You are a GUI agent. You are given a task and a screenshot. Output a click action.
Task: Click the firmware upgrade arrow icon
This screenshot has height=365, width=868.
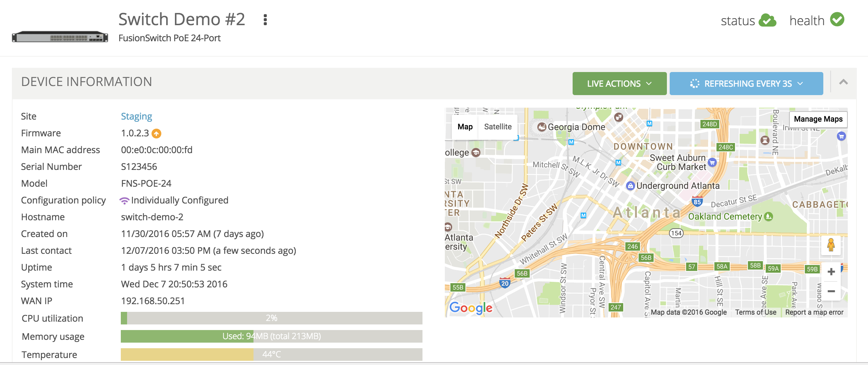157,133
